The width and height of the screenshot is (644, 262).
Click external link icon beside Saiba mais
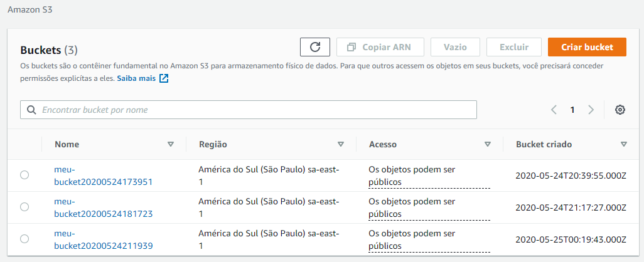point(164,78)
